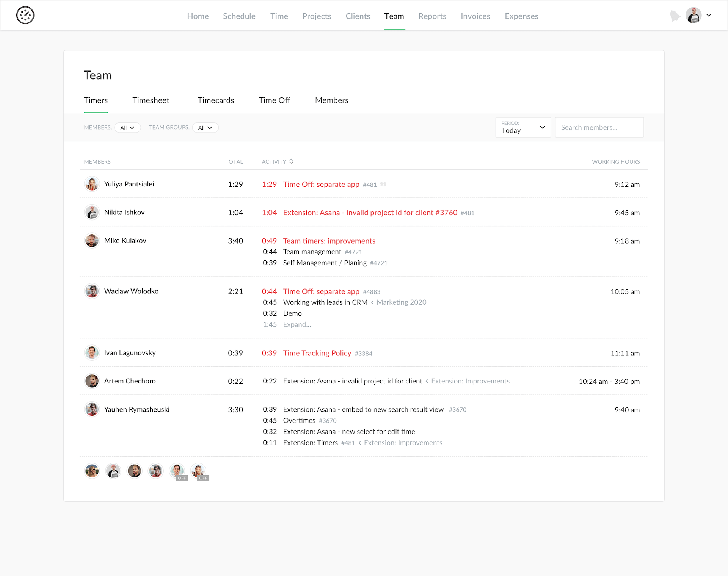Click the stopwatch app logo
This screenshot has height=576, width=728.
coord(25,16)
